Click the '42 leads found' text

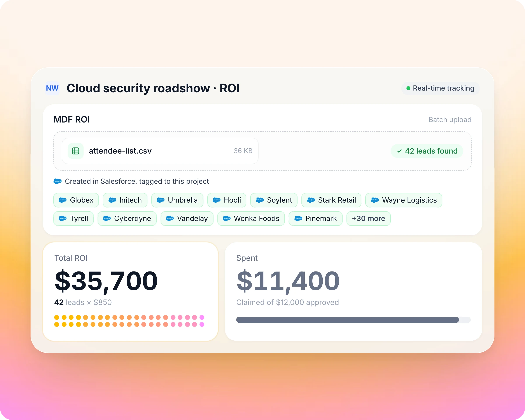pos(431,151)
